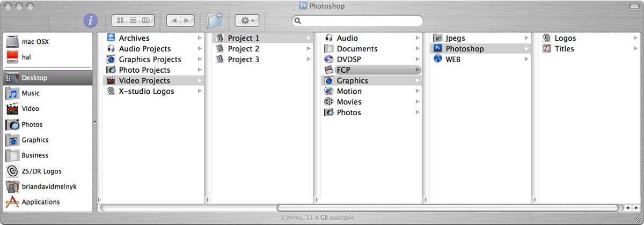Screen dimensions: 644x225
Task: Click the Get Info toolbar icon
Action: coord(91,20)
